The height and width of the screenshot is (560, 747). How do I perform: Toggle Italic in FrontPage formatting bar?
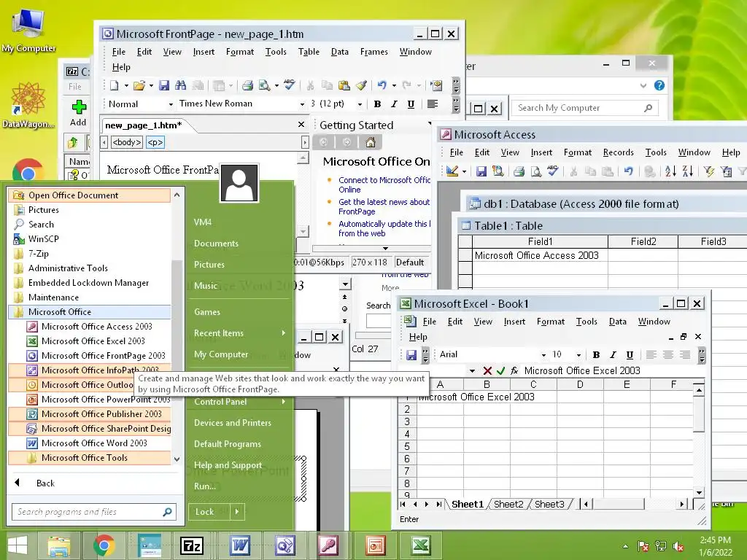tap(394, 104)
